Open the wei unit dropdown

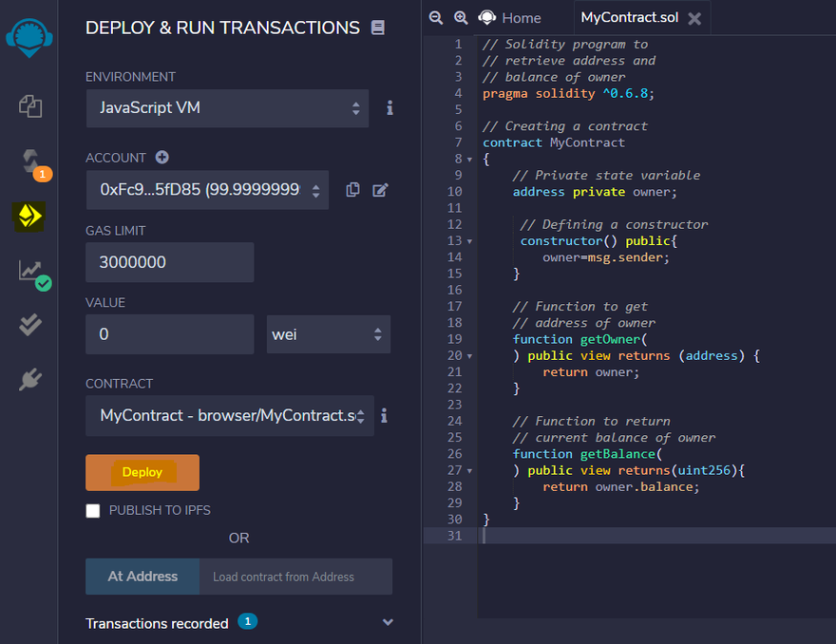point(328,334)
